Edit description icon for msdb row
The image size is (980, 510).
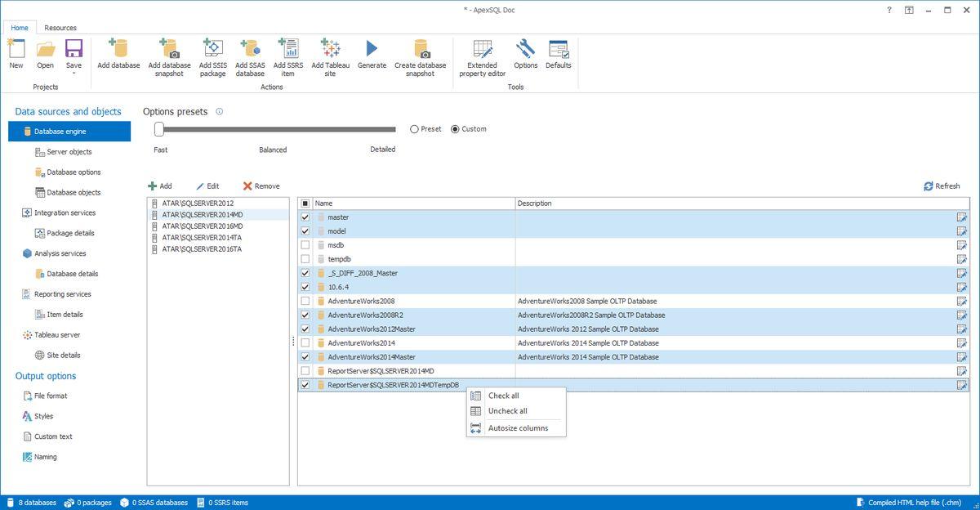click(962, 245)
